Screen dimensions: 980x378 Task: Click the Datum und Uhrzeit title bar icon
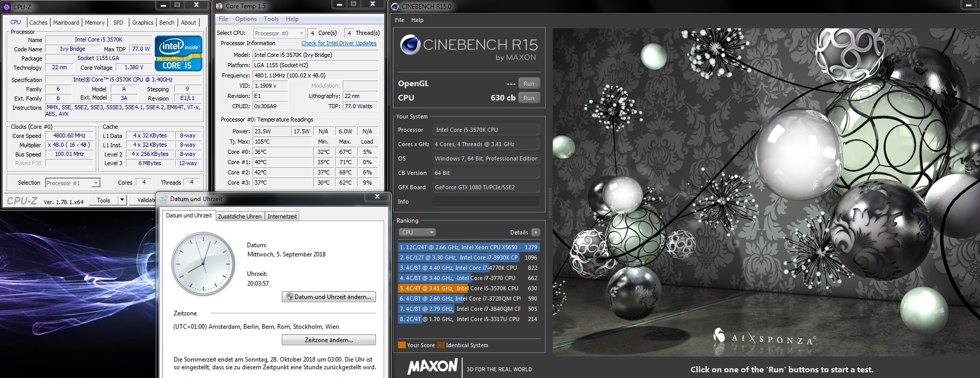point(163,199)
